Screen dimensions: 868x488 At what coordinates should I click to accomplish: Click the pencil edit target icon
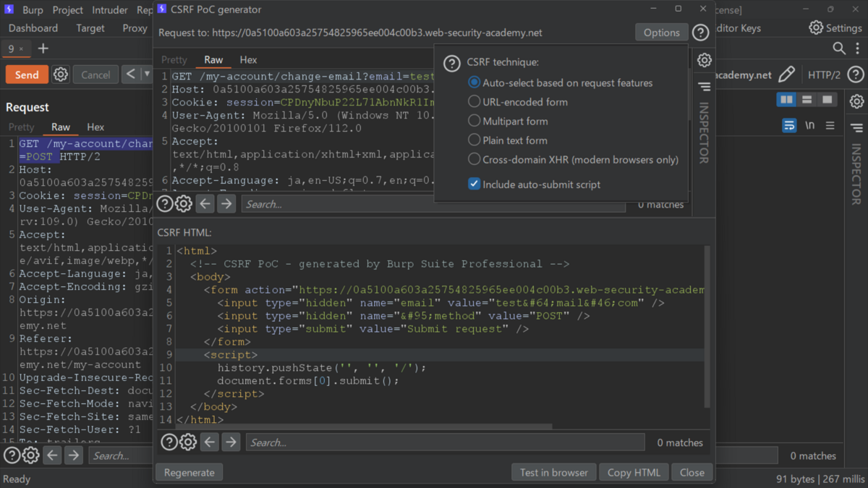(x=786, y=74)
